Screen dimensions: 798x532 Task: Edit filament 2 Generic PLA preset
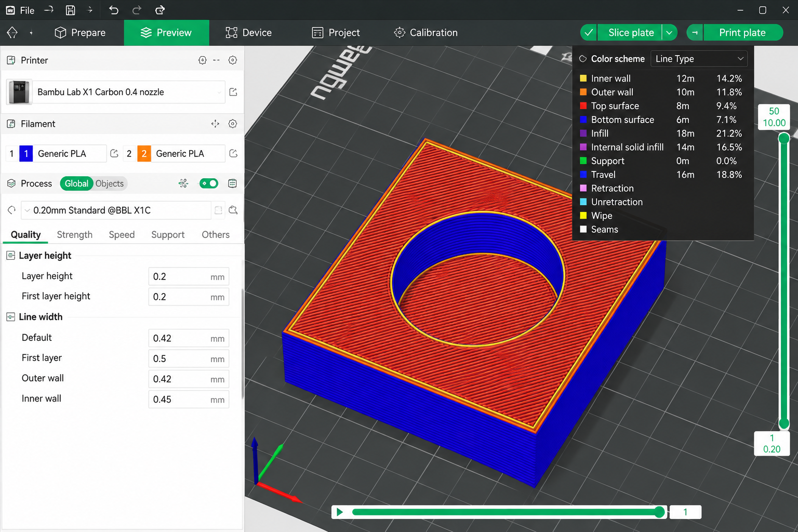click(x=233, y=153)
